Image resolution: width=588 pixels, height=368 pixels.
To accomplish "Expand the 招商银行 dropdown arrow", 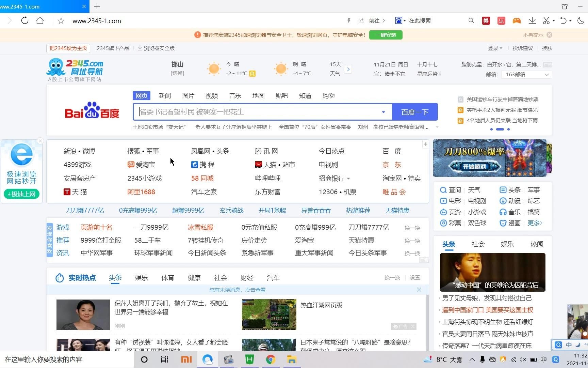I will pyautogui.click(x=348, y=179).
